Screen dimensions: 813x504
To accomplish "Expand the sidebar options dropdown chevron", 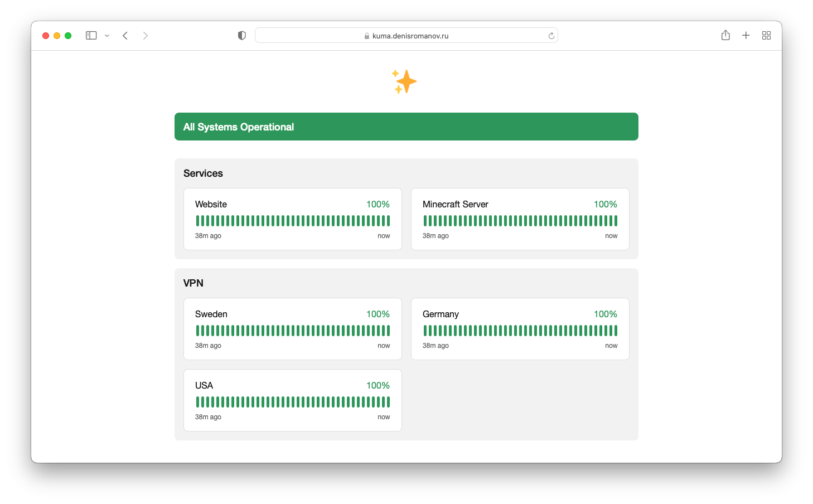I will pos(107,36).
